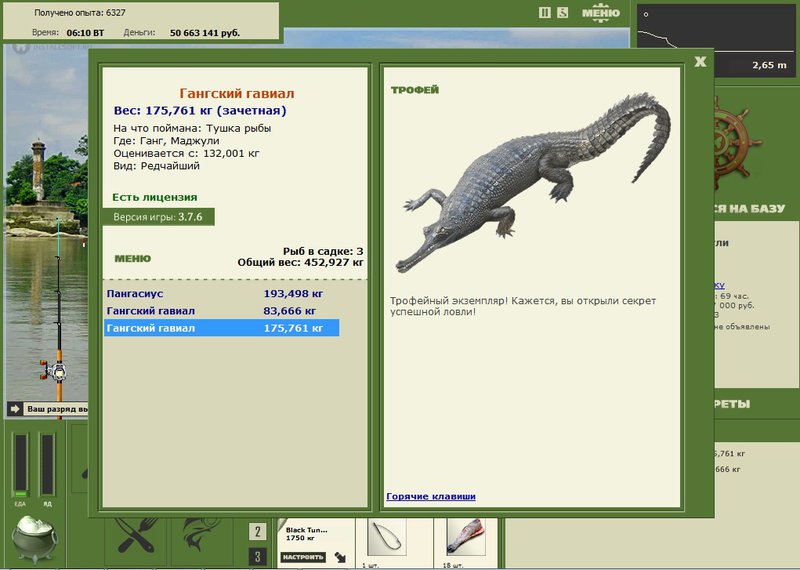Click the Ваш разряд message text
The image size is (800, 570).
coord(57,409)
